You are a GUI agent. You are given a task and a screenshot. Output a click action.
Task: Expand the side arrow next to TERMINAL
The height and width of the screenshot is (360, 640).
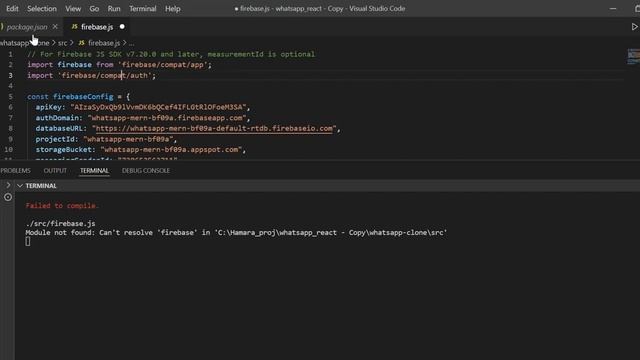[8, 185]
